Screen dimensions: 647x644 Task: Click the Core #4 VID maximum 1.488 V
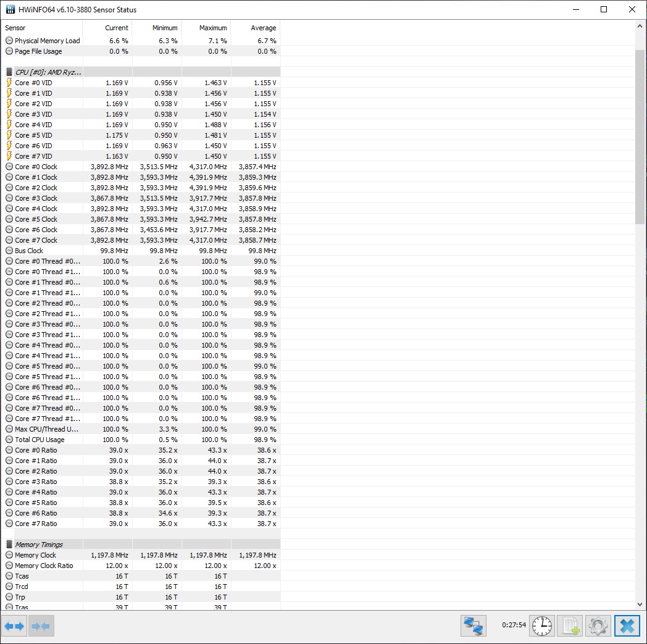[215, 125]
